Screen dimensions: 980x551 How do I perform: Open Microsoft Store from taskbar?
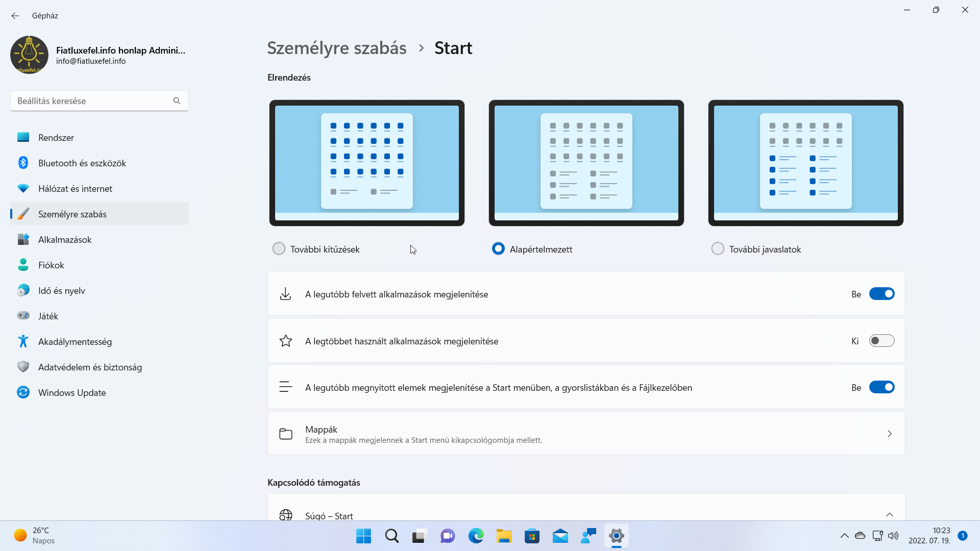point(532,536)
